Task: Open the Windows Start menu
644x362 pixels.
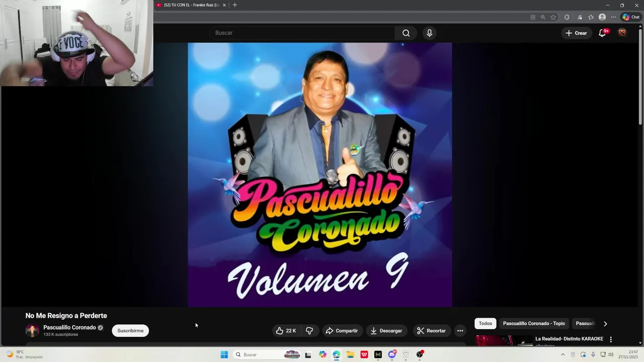Action: (224, 354)
